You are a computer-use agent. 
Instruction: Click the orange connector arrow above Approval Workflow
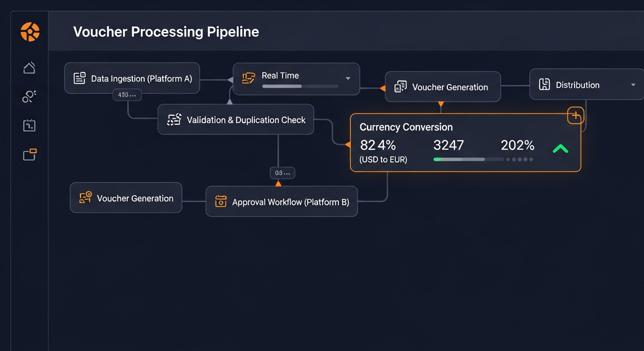[x=278, y=183]
